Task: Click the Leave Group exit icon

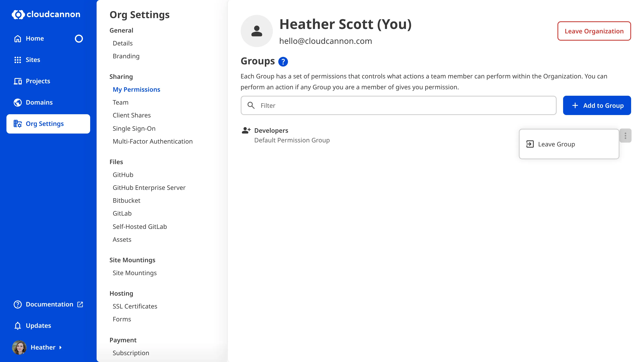Action: pos(530,144)
